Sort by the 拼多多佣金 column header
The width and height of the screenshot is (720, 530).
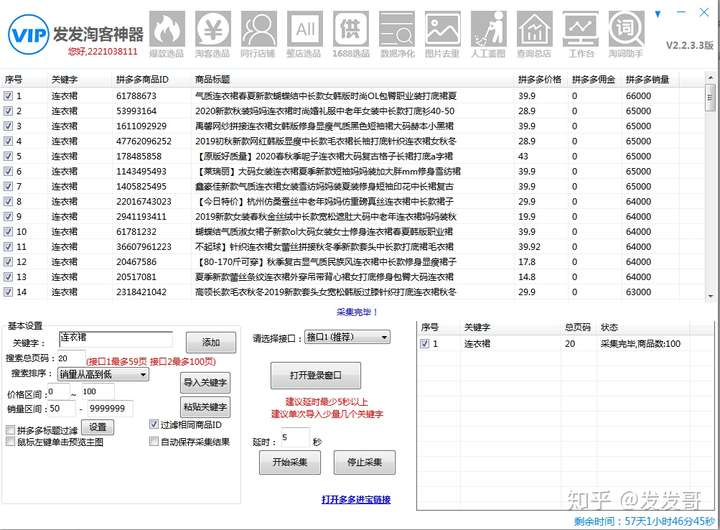tap(593, 79)
